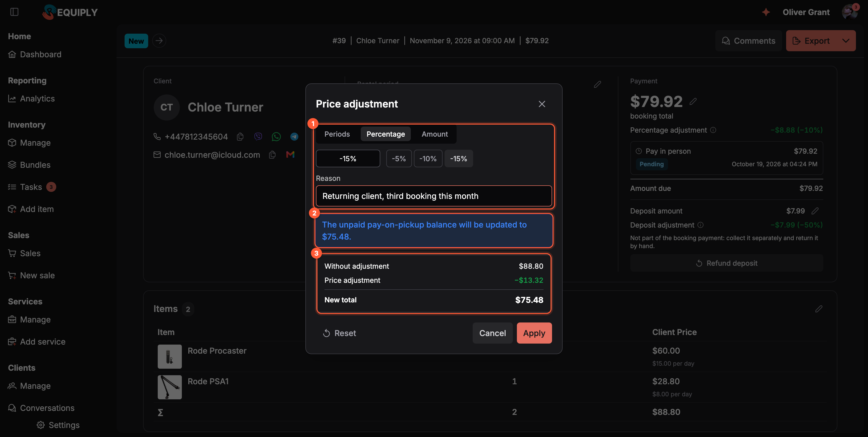The height and width of the screenshot is (437, 868).
Task: Toggle the -15% preset option
Action: click(459, 158)
